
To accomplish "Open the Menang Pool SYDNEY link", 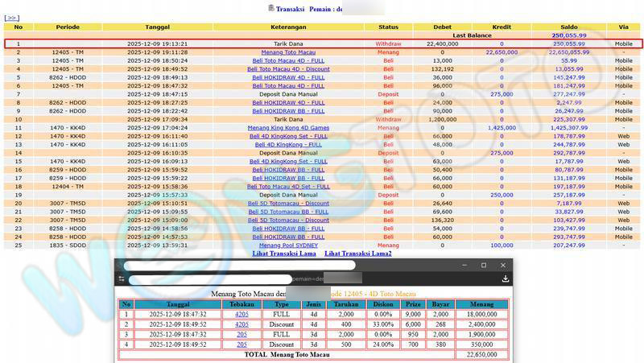I will (x=288, y=245).
